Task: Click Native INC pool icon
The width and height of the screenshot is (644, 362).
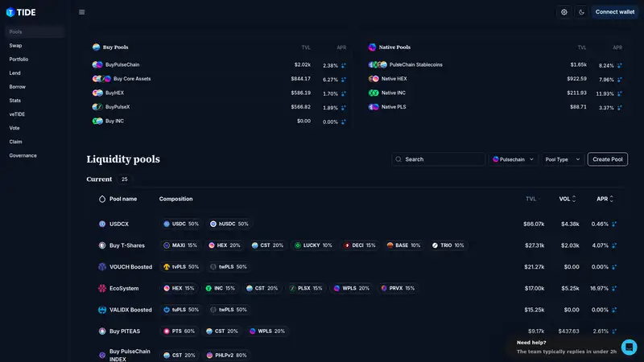Action: [x=374, y=93]
